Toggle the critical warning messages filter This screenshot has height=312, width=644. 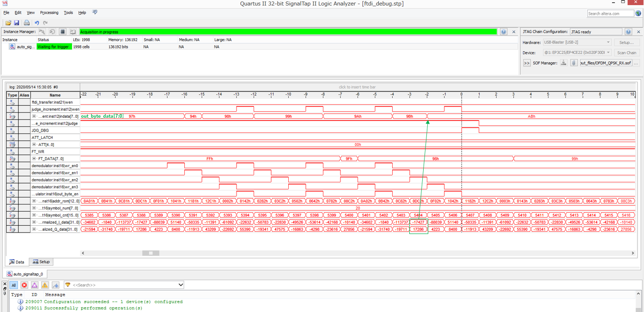coord(35,285)
